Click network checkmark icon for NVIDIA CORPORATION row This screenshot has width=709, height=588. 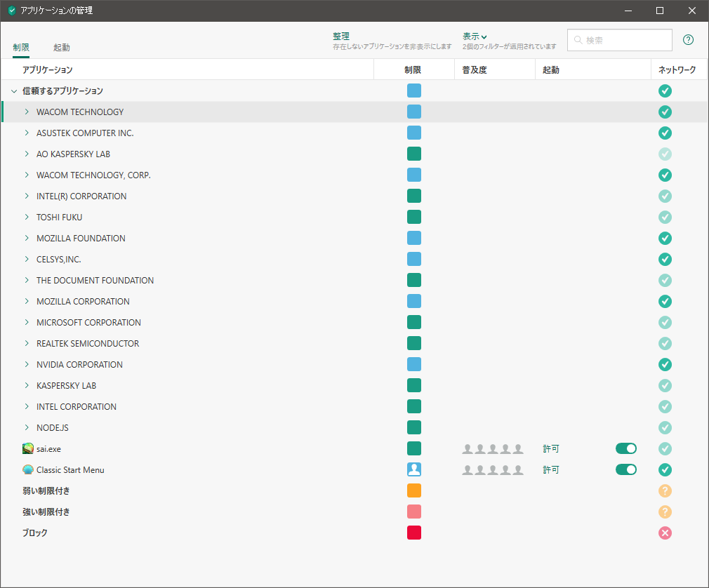click(665, 364)
